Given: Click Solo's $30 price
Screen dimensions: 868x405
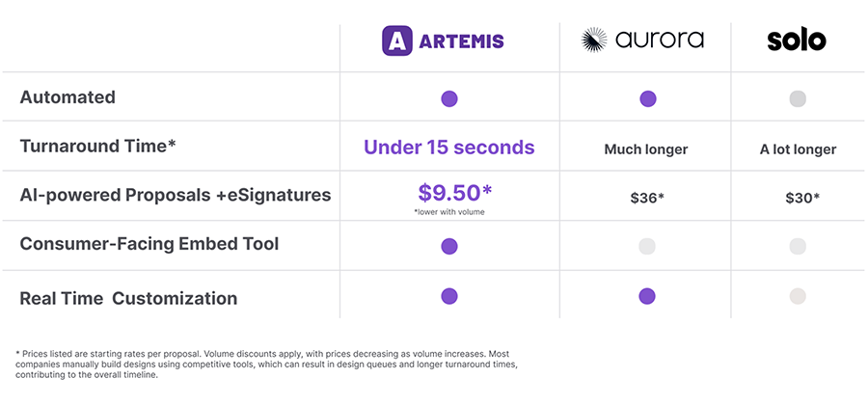Looking at the screenshot, I should click(802, 198).
